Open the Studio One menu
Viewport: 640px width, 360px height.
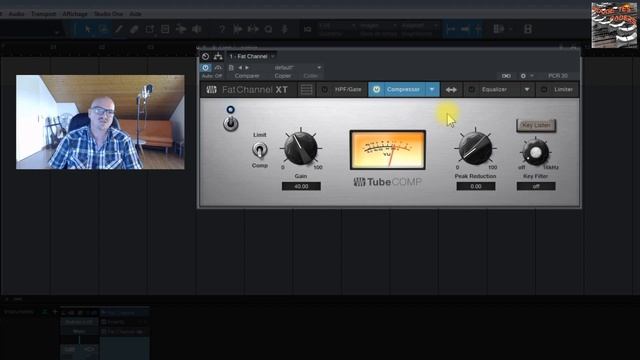pos(109,14)
